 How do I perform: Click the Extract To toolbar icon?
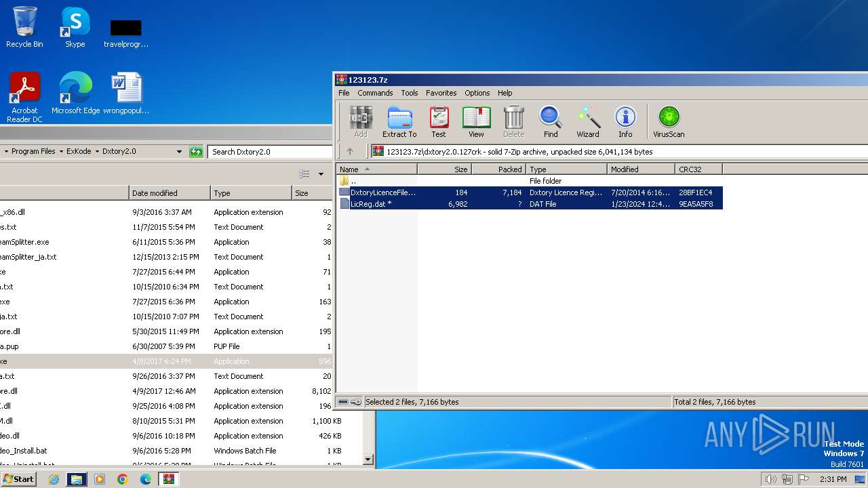point(399,122)
